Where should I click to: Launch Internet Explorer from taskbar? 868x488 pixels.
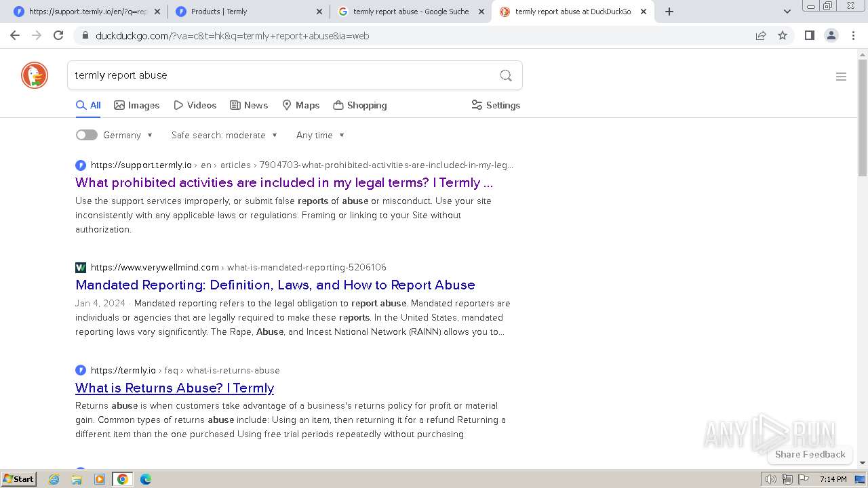click(54, 479)
